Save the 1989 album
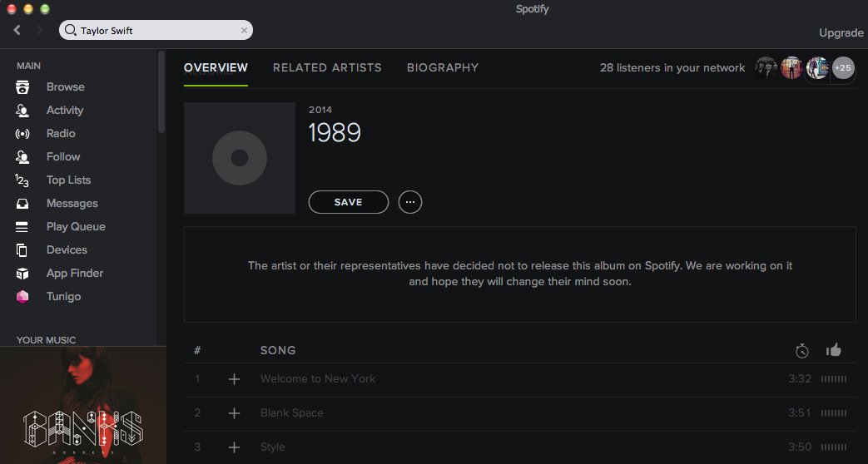 pos(348,202)
